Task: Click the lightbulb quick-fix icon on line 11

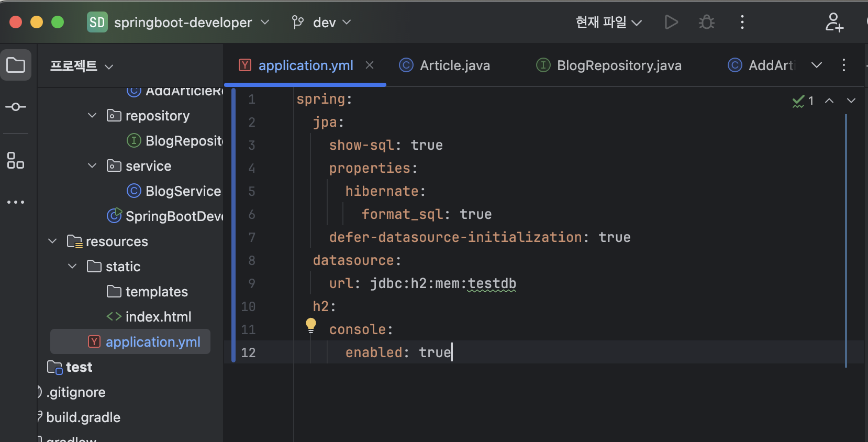Action: point(311,325)
